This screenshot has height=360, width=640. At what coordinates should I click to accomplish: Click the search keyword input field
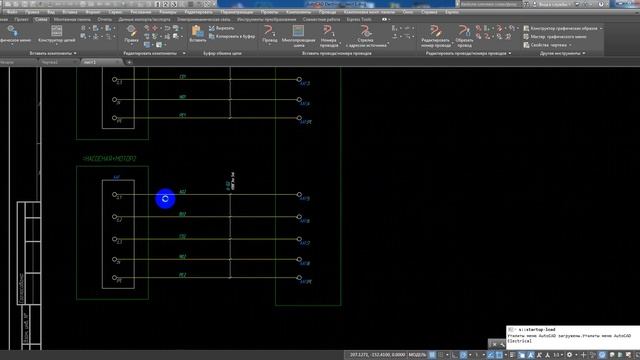(x=491, y=4)
